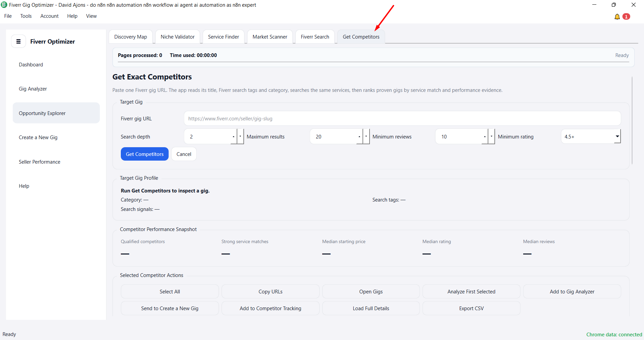Image resolution: width=644 pixels, height=340 pixels.
Task: Click "Ready" in the bottom status bar
Action: (9, 334)
